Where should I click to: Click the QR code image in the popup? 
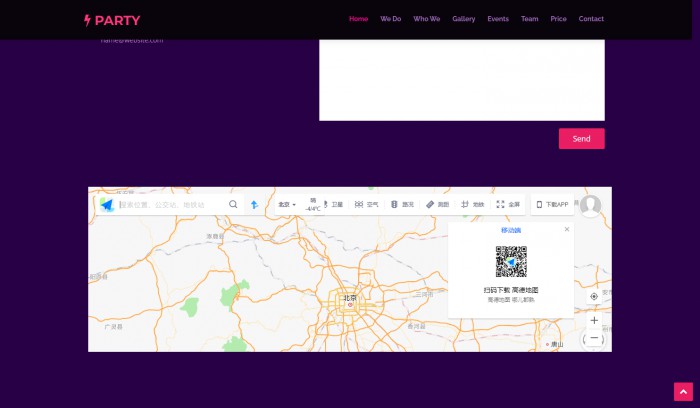511,262
